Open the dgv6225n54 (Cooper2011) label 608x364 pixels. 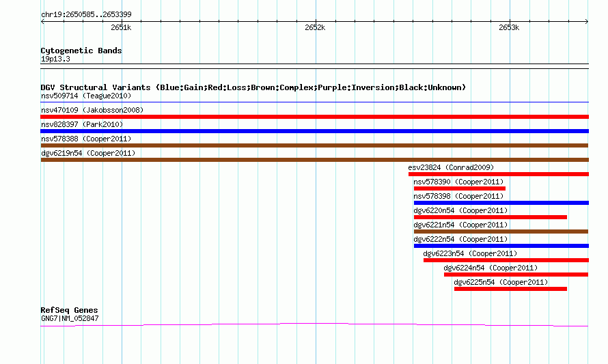(501, 282)
